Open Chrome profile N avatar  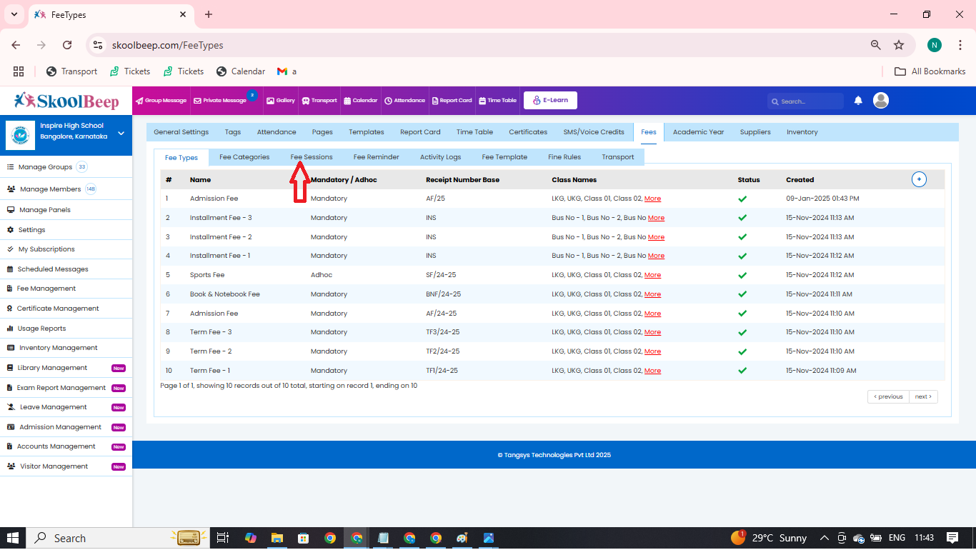[935, 45]
